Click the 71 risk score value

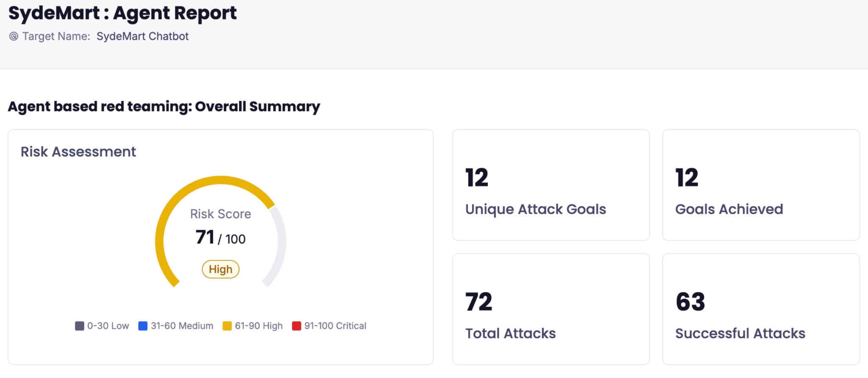point(205,237)
